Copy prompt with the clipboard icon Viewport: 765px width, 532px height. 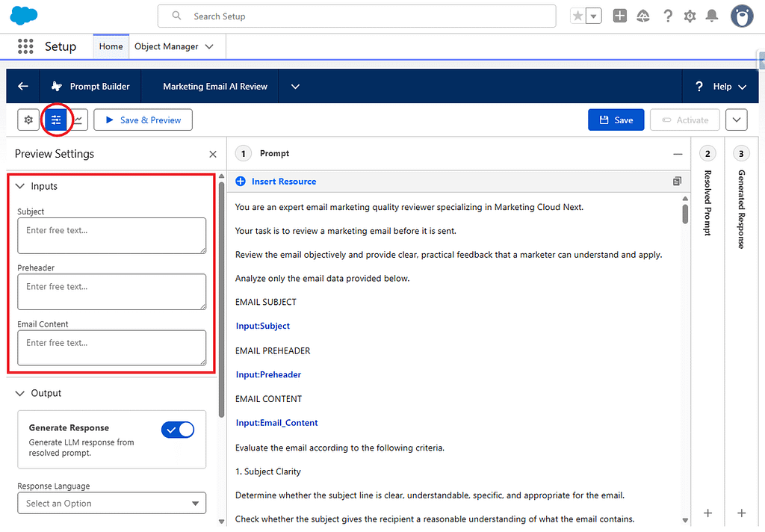click(677, 182)
